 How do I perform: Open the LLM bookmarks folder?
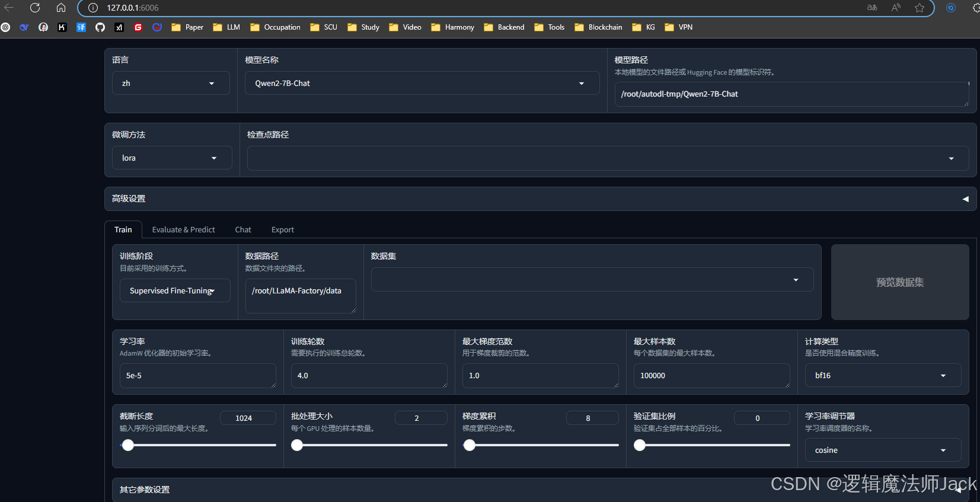(226, 27)
